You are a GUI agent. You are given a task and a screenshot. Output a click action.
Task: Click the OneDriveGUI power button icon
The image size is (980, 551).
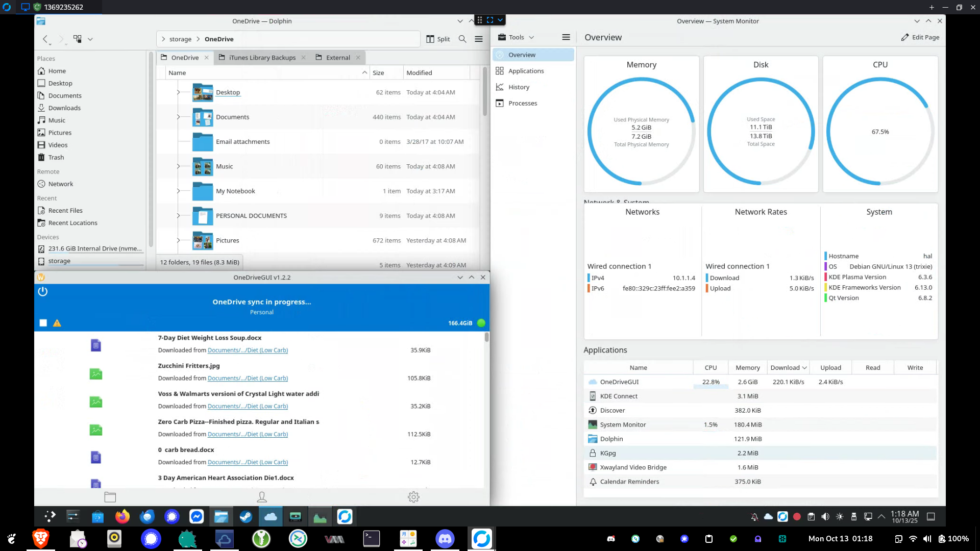click(x=43, y=292)
